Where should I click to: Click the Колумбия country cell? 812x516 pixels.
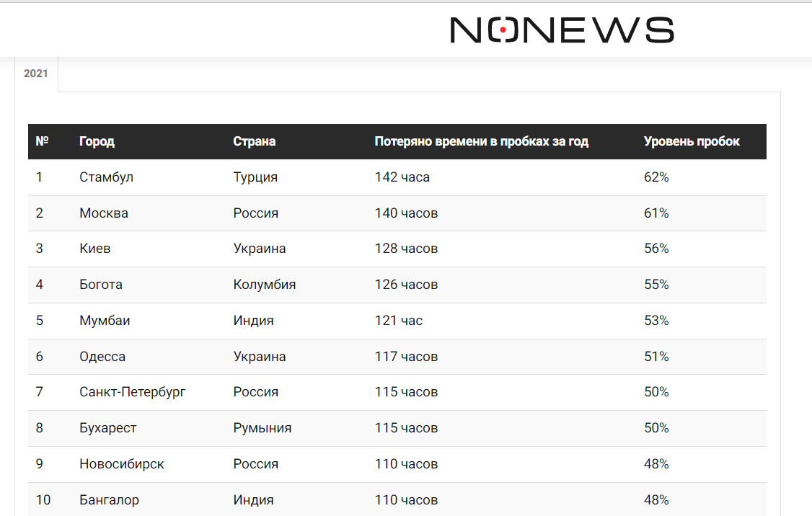(264, 285)
